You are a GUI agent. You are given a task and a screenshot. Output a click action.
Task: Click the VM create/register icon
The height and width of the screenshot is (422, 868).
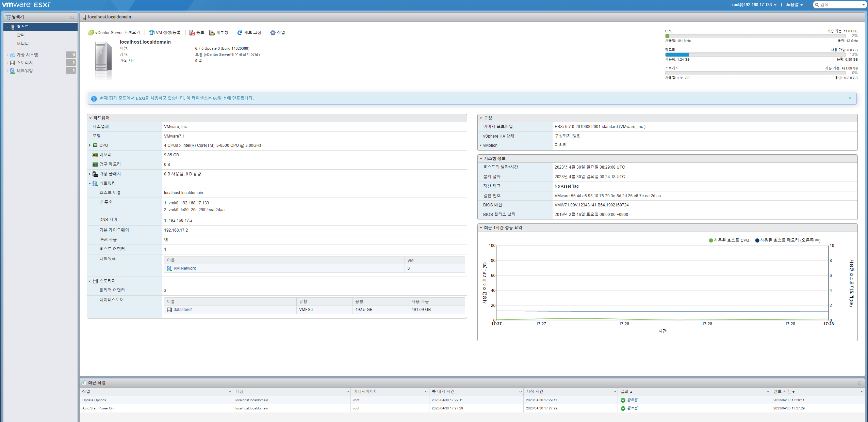[x=152, y=33]
